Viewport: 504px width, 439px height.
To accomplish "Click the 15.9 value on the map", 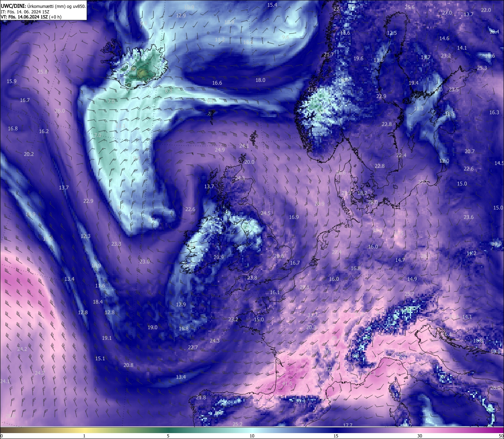I will [x=11, y=81].
